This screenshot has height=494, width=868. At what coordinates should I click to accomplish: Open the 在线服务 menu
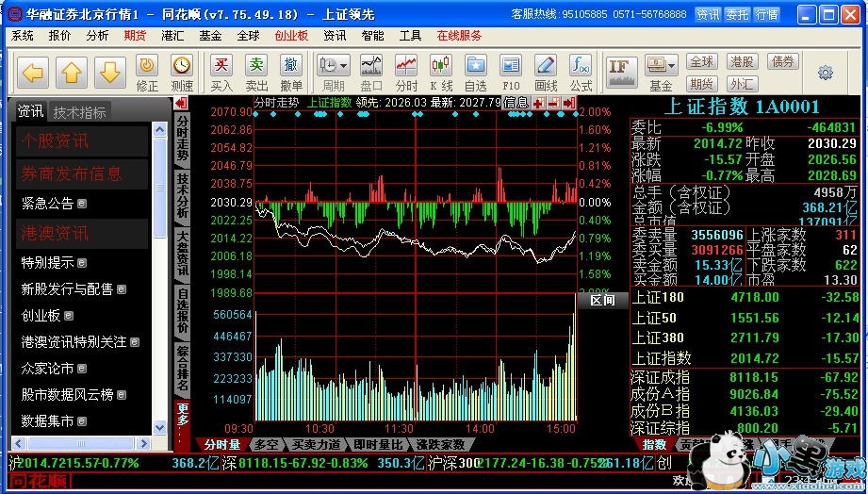(460, 36)
